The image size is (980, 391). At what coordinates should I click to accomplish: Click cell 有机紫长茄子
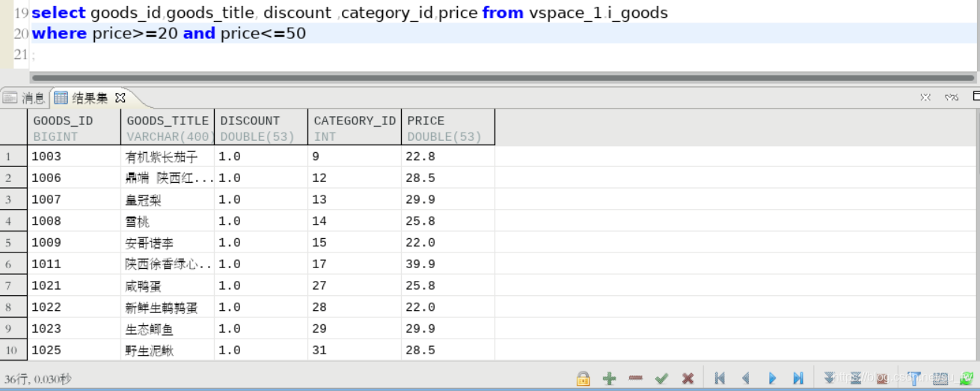pyautogui.click(x=168, y=157)
